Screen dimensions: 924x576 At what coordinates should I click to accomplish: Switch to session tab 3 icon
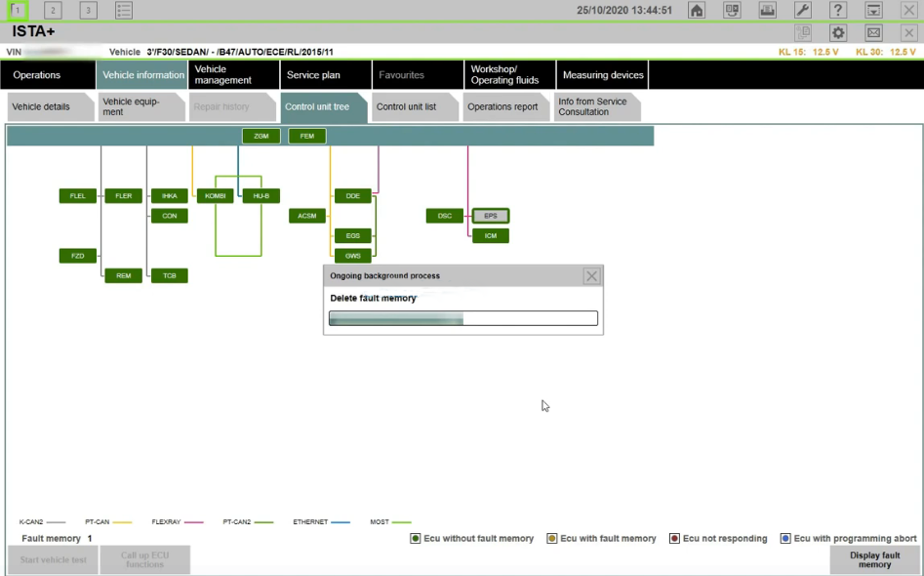(89, 10)
